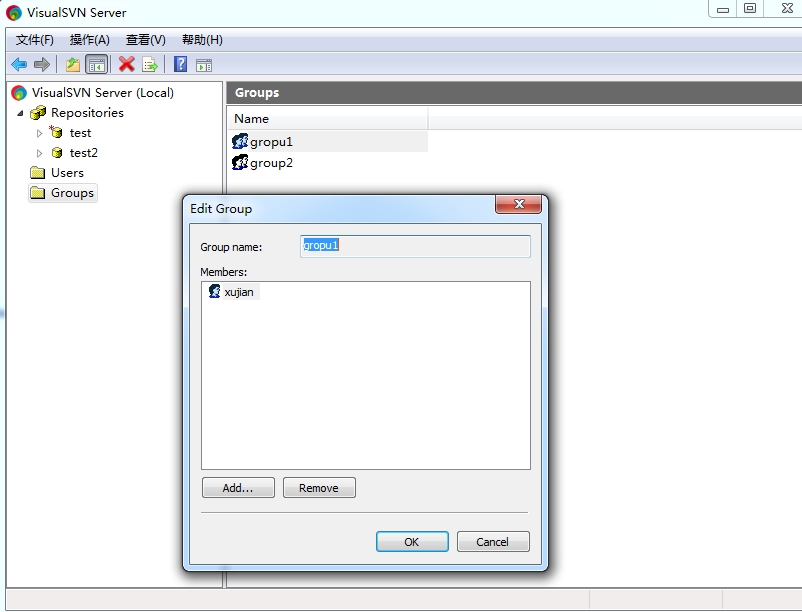
Task: Open the 文件(F) menu
Action: pos(35,40)
